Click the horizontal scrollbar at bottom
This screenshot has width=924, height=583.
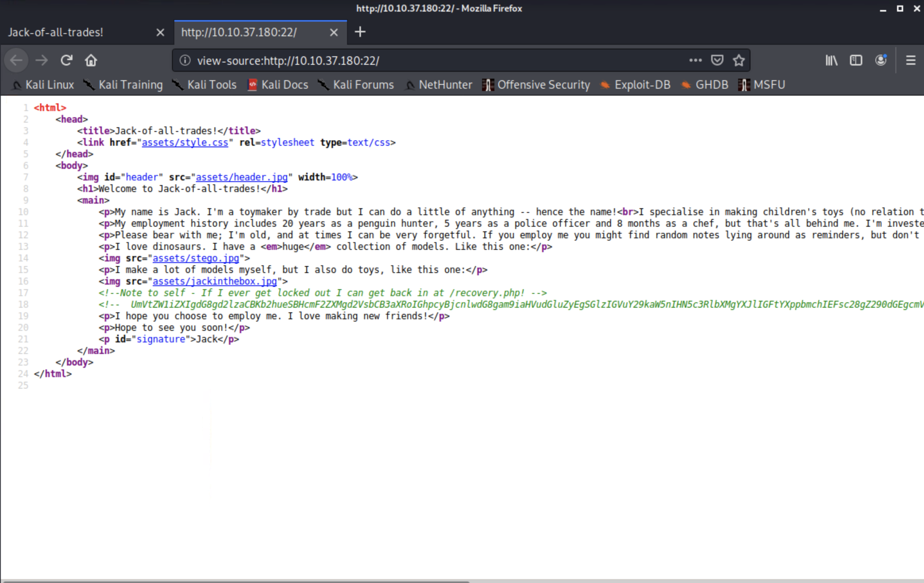(234, 581)
